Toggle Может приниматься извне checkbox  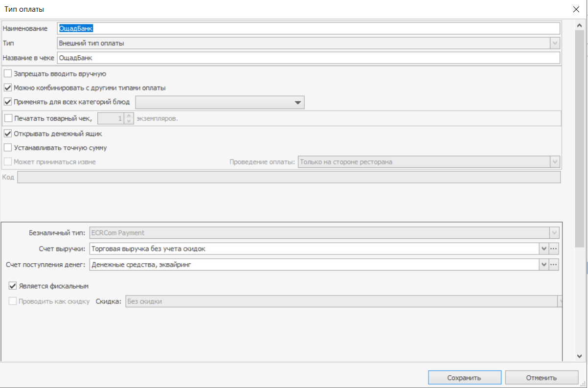click(x=8, y=161)
